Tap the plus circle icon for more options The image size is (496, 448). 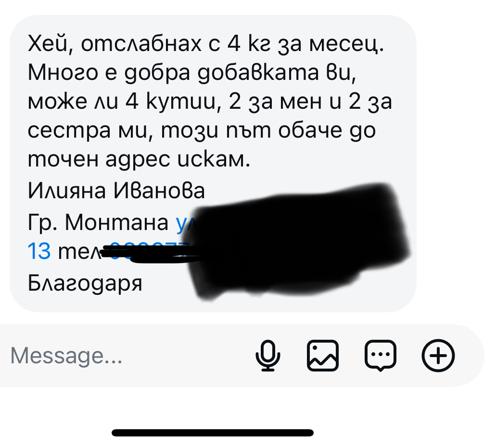[x=438, y=355]
